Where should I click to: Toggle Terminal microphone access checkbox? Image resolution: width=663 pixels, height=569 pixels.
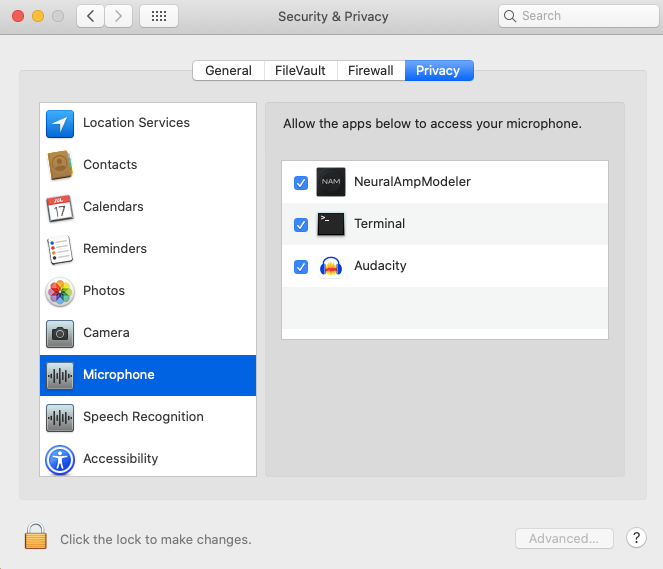301,225
